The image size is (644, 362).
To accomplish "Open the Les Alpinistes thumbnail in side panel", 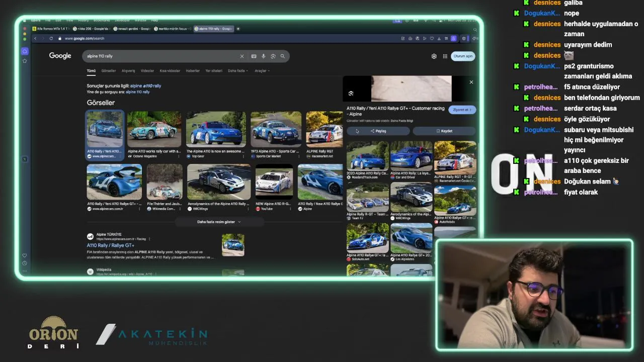I will (x=412, y=238).
